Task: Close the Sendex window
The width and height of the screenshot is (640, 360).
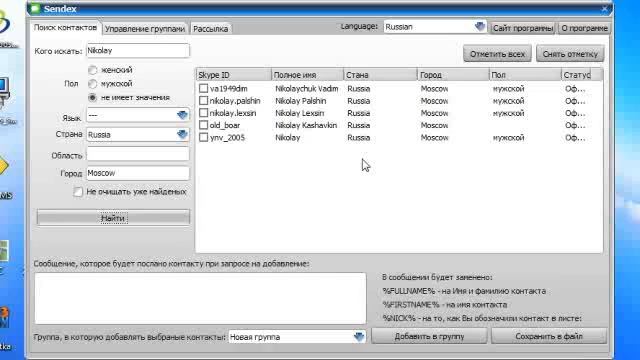Action: coord(604,9)
